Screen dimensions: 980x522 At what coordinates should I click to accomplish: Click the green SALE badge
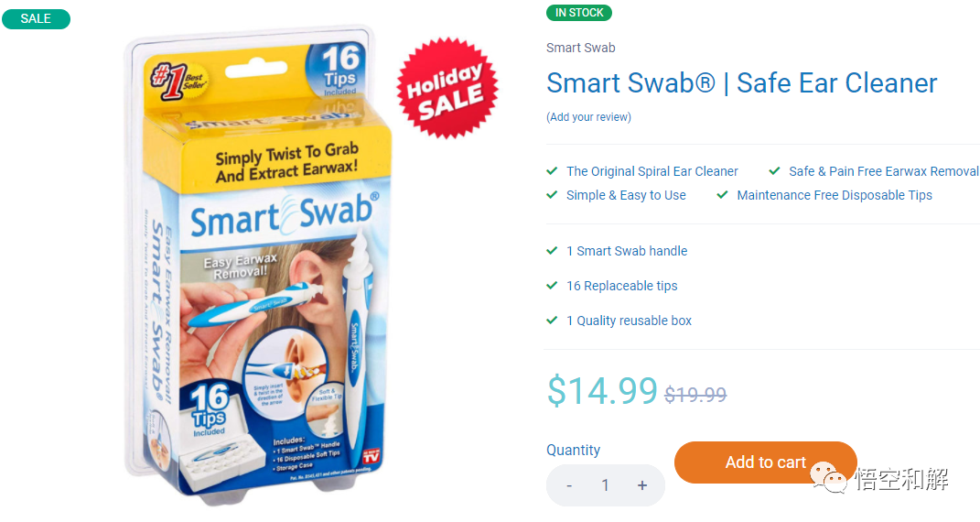click(37, 18)
